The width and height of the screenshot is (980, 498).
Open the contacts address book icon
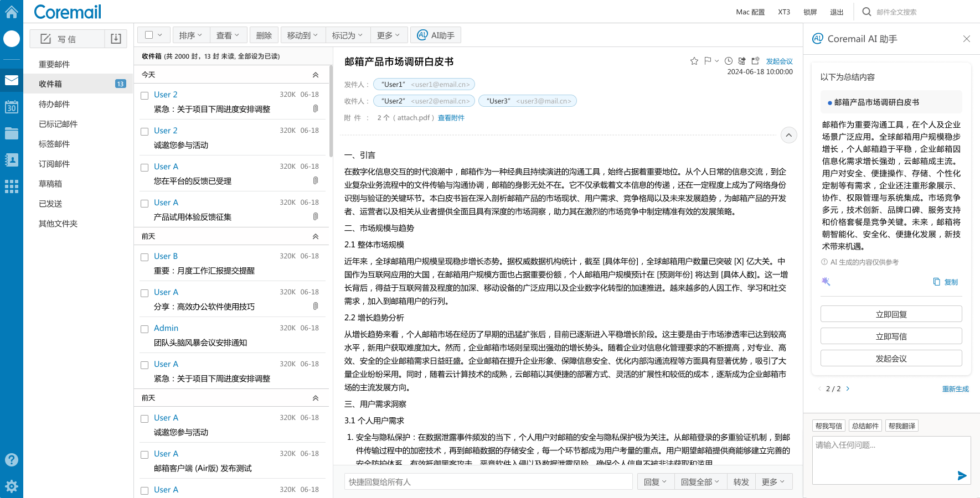click(11, 160)
